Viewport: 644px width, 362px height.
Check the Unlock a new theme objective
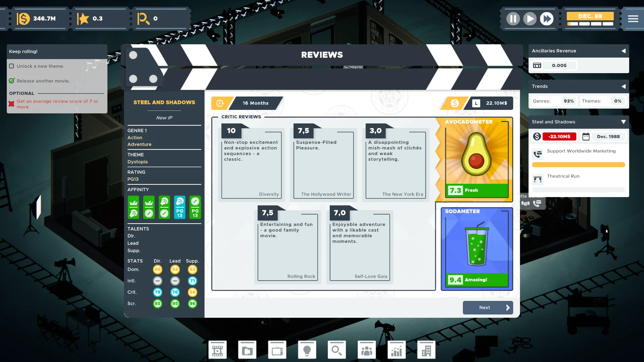[x=12, y=66]
